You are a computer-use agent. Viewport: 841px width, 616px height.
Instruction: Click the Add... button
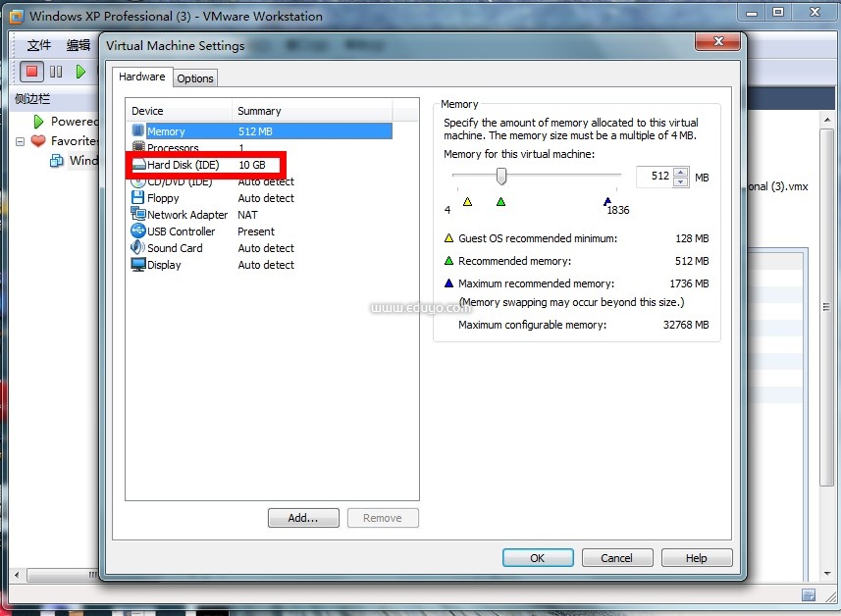303,518
